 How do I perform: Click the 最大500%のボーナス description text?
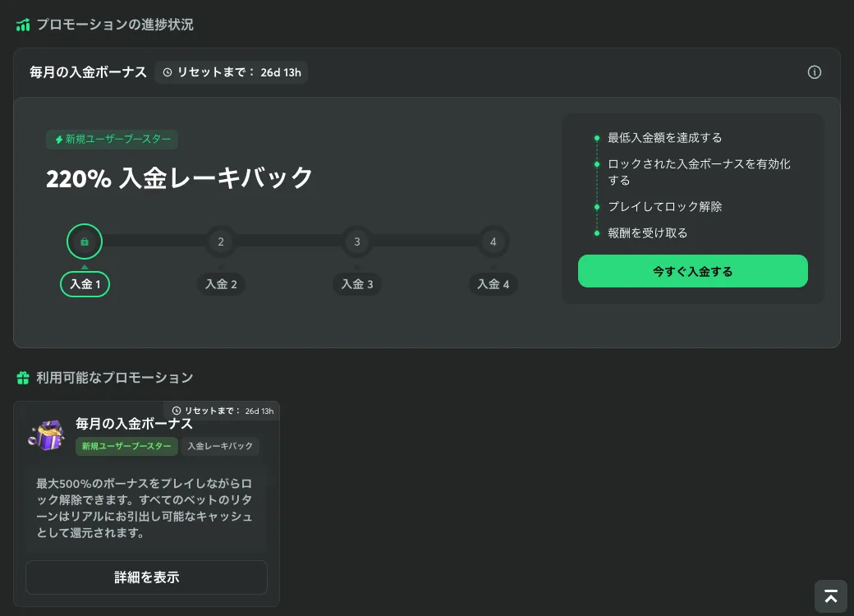click(x=145, y=508)
